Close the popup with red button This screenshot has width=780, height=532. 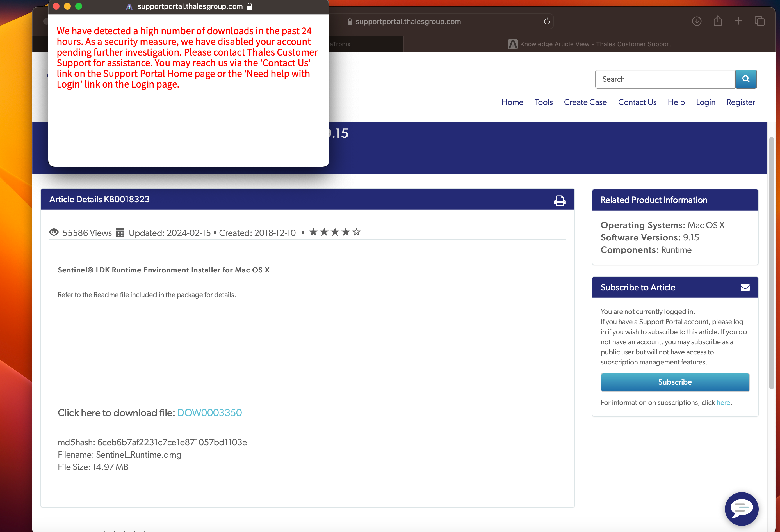[x=56, y=6]
